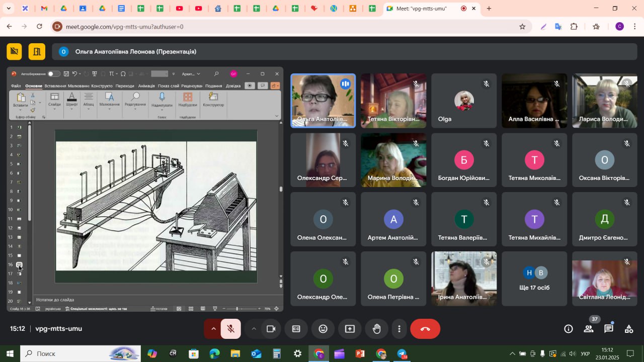Switch to the Gmail browser tab
The image size is (644, 362).
click(x=44, y=9)
